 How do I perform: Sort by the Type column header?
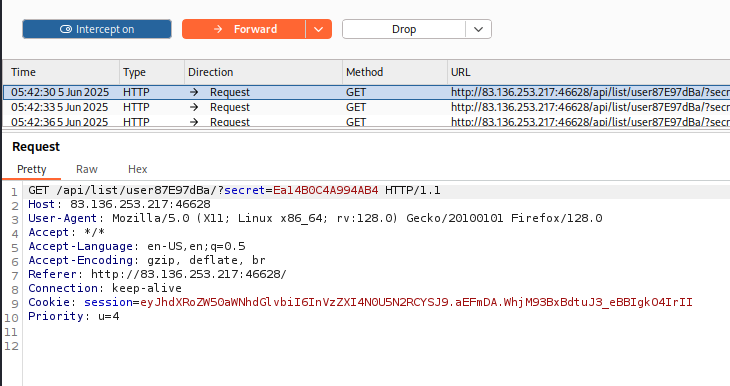(152, 72)
